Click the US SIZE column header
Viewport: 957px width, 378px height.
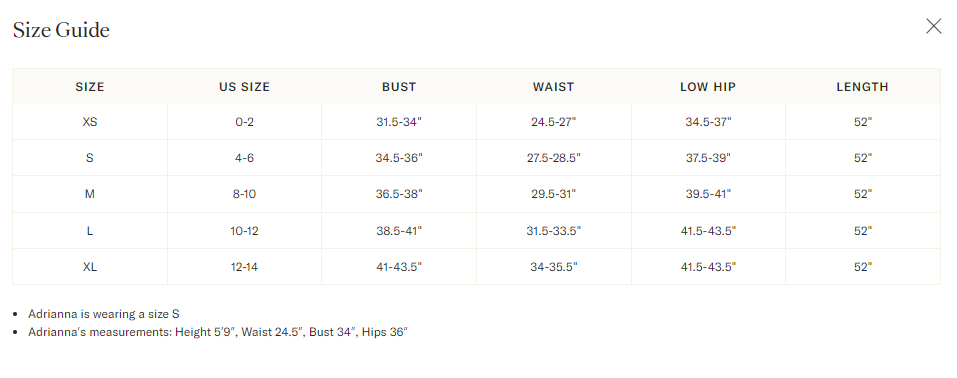coord(244,87)
